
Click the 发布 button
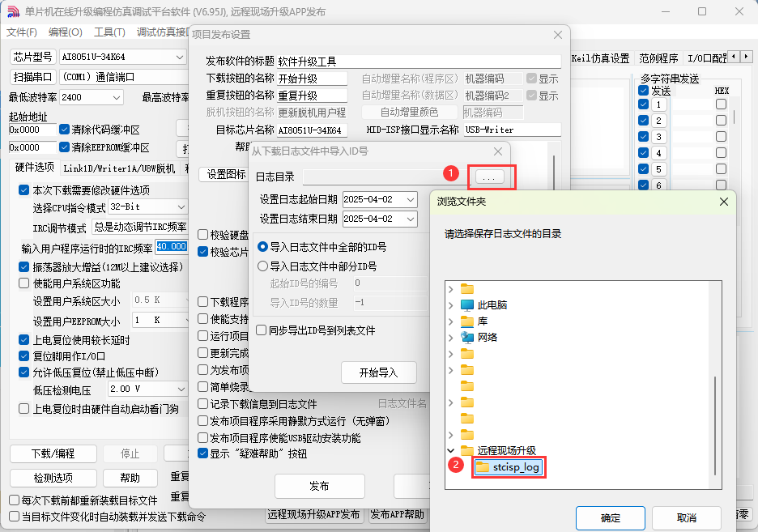pyautogui.click(x=320, y=486)
